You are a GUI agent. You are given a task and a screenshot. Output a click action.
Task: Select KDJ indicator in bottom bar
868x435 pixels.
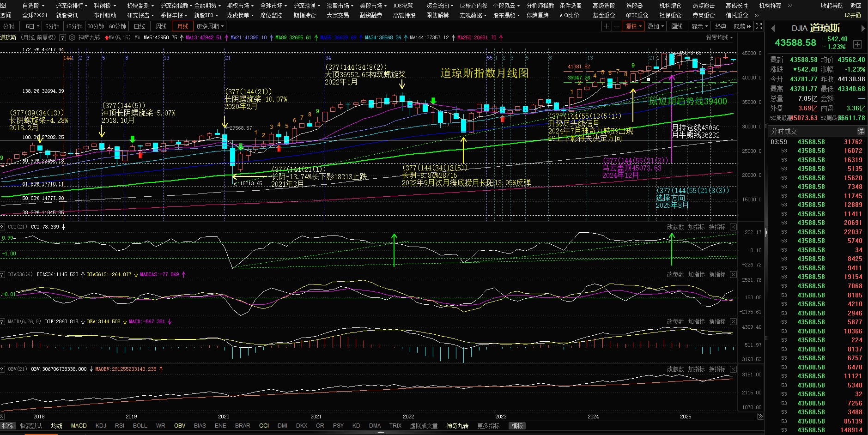[101, 426]
